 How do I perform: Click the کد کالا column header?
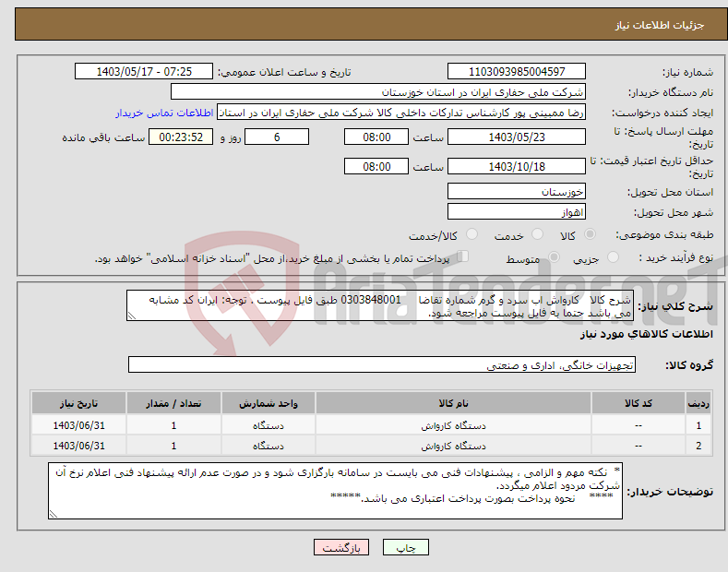point(638,403)
